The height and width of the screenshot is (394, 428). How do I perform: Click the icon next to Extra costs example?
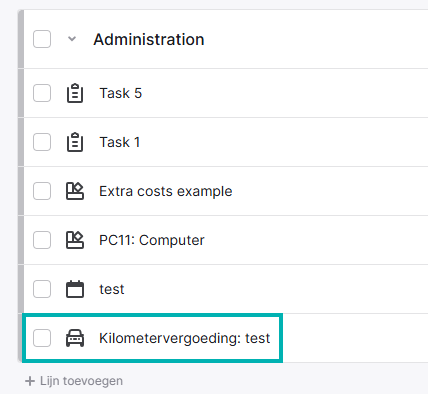pyautogui.click(x=75, y=191)
